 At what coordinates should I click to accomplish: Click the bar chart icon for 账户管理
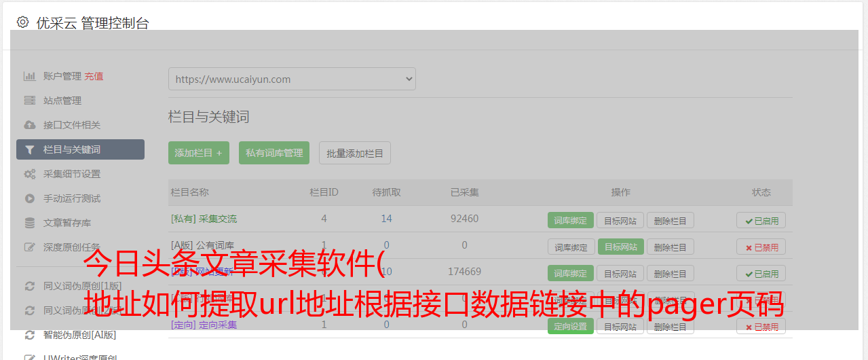coord(30,76)
